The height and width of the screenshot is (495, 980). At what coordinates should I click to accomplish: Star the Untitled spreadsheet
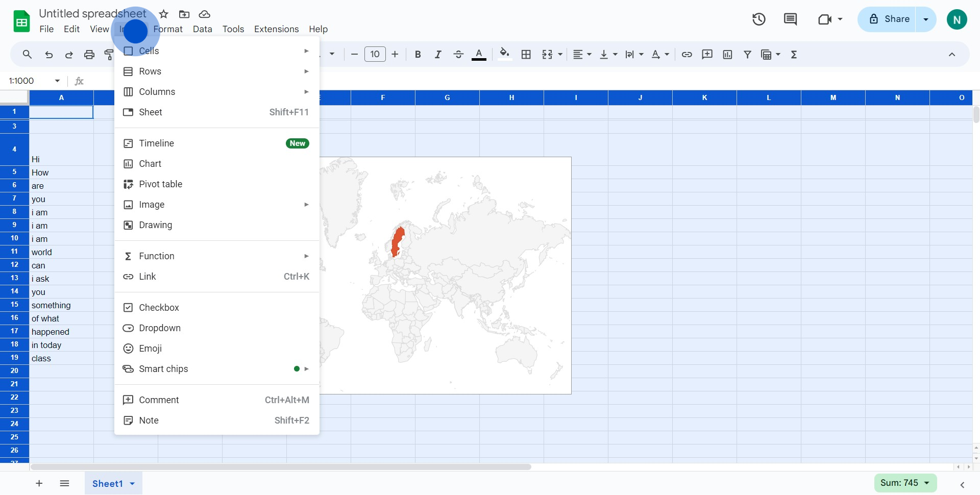[x=164, y=14]
